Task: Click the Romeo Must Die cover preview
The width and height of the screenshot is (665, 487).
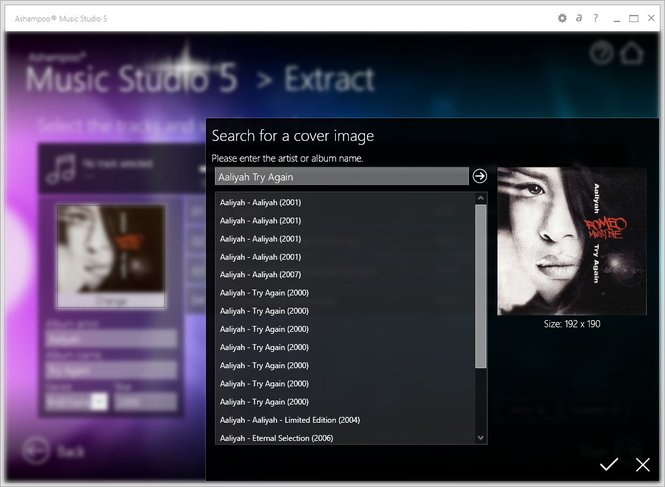Action: 572,241
